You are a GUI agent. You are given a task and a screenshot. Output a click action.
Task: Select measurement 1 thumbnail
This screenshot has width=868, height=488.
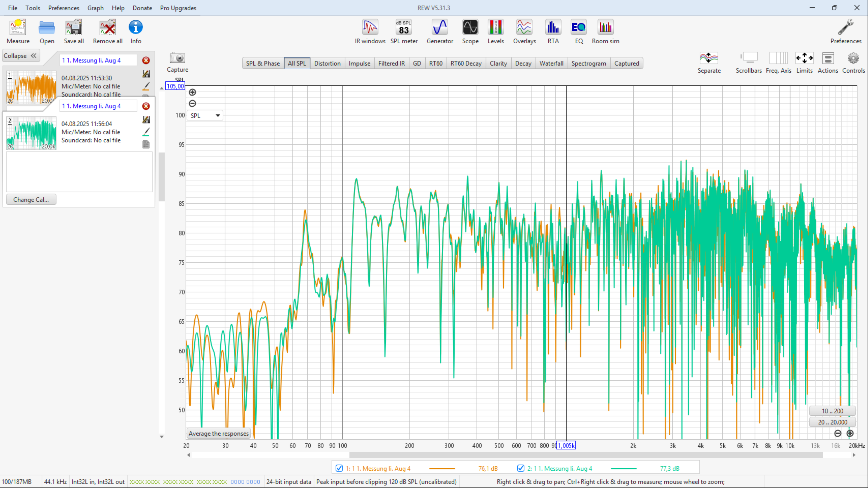tap(31, 87)
